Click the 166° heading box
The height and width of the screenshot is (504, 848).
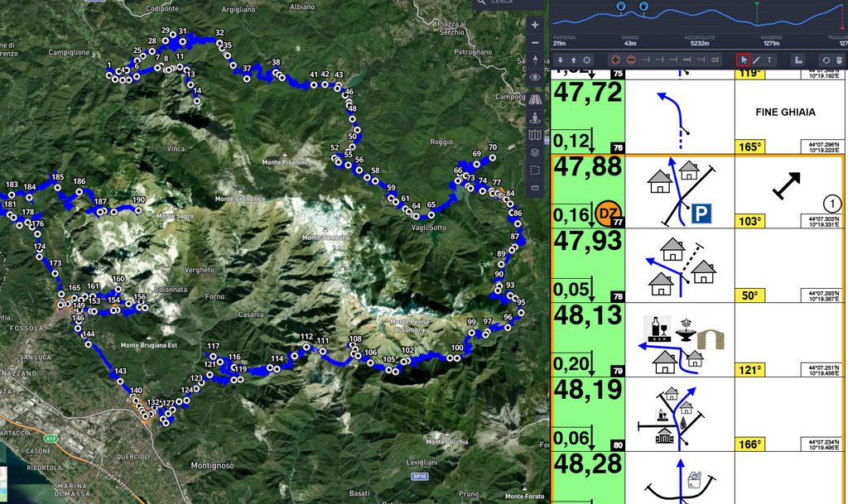coord(750,444)
